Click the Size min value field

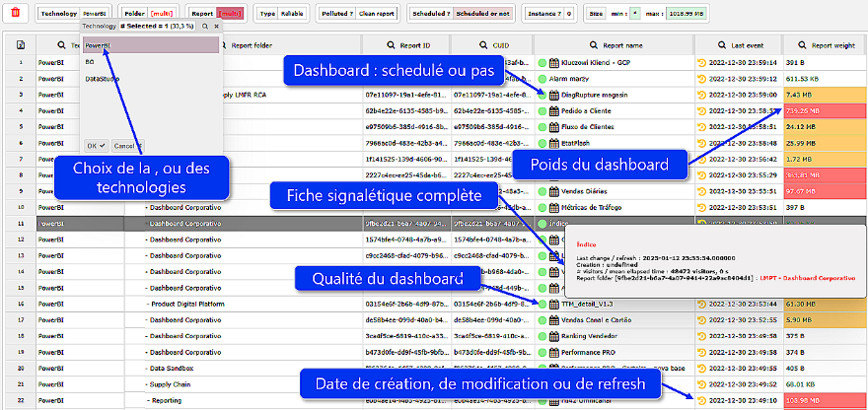point(635,13)
